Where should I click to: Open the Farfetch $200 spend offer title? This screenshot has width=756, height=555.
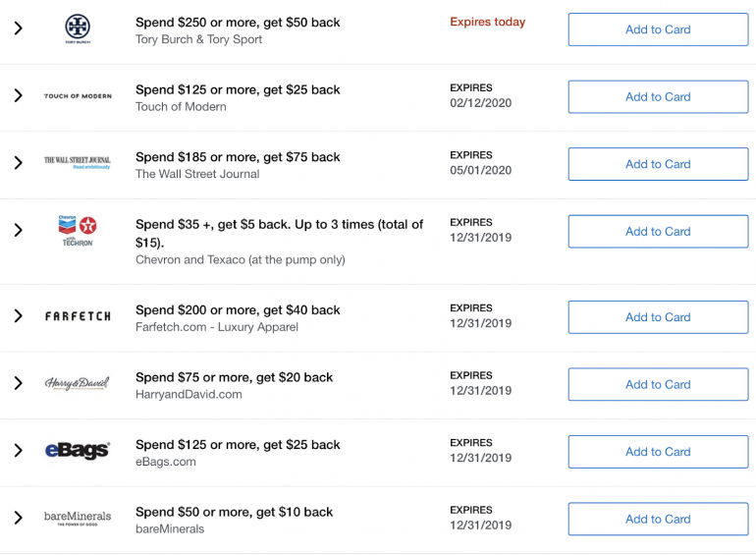coord(238,309)
